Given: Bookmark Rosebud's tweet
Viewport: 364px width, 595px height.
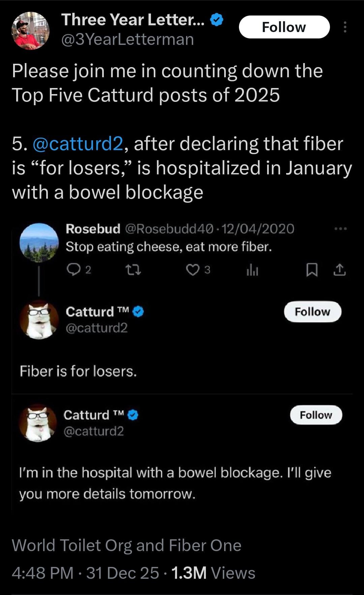Looking at the screenshot, I should tap(312, 270).
